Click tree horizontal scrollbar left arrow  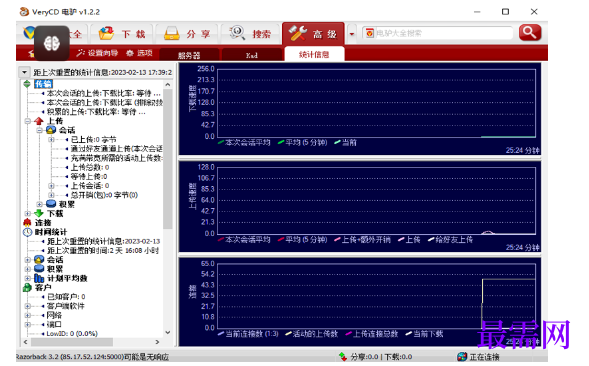[x=26, y=342]
